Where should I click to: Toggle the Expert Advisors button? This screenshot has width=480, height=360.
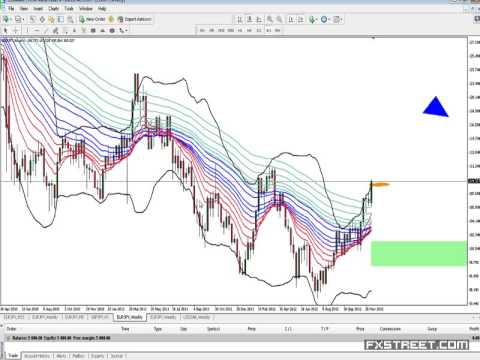tap(135, 19)
